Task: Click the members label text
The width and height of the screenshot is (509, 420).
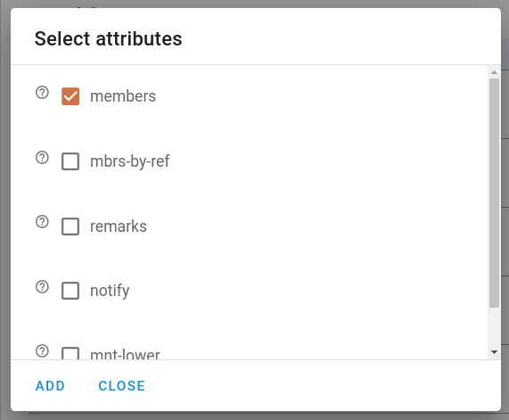Action: (x=123, y=96)
